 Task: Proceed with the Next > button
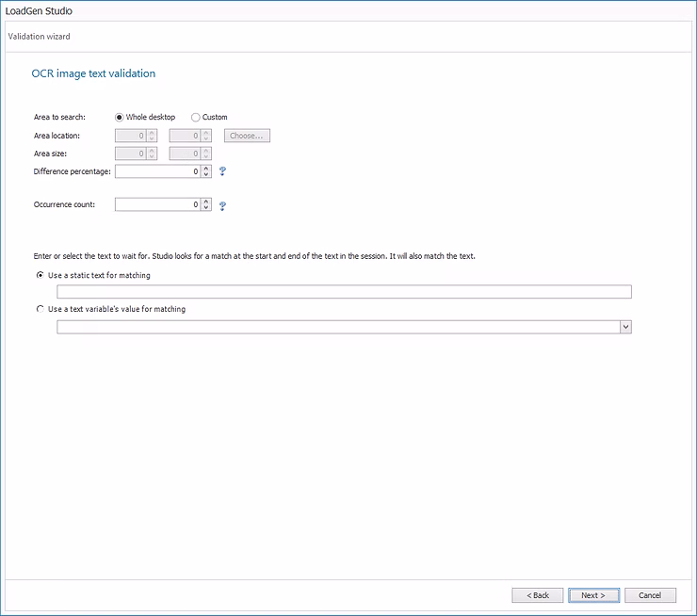(x=594, y=595)
